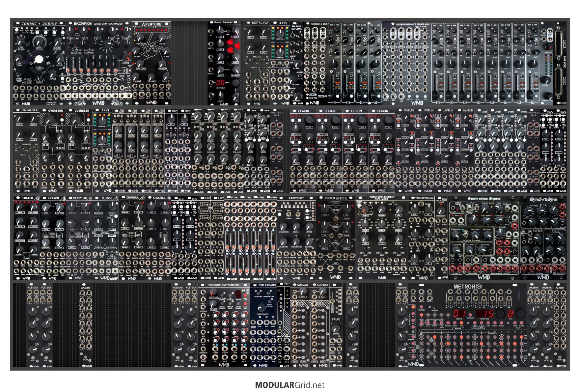Click the red "00" WAVETABLE display on Geiser Counter
This screenshot has height=392, width=580.
pyautogui.click(x=220, y=83)
